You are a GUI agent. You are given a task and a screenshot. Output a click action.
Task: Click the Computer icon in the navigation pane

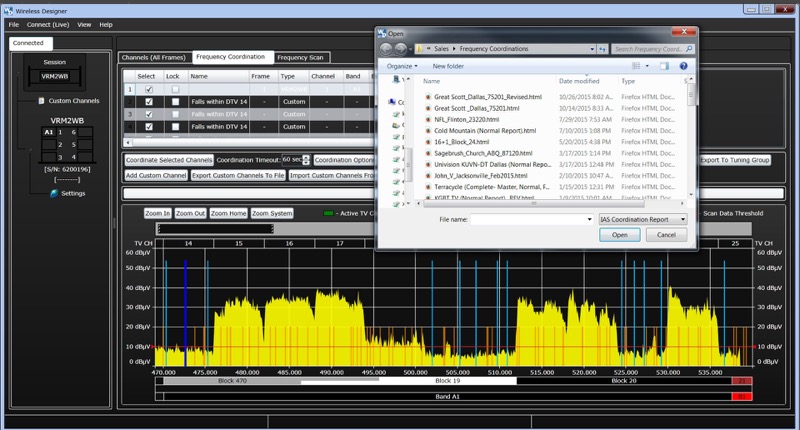coord(392,102)
